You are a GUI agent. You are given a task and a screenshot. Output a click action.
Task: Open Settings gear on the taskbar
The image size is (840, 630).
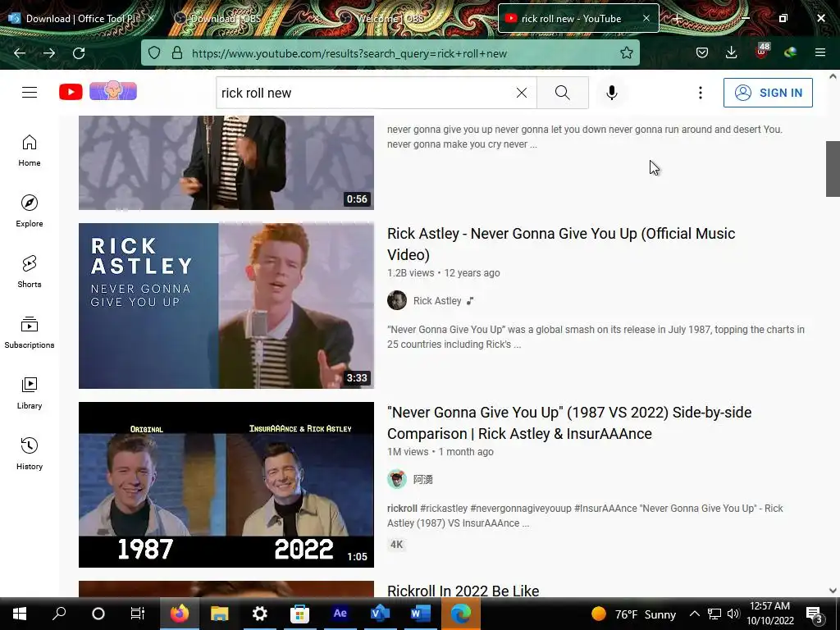260,614
